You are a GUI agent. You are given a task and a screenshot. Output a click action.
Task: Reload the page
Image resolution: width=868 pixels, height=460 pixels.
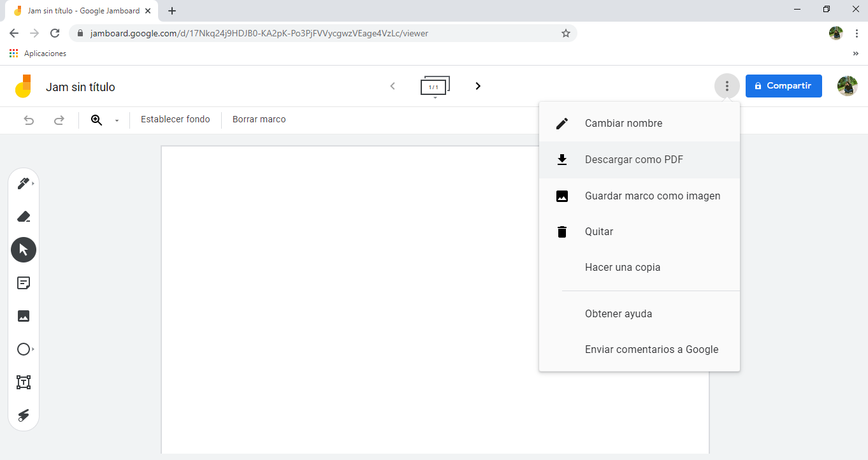55,33
